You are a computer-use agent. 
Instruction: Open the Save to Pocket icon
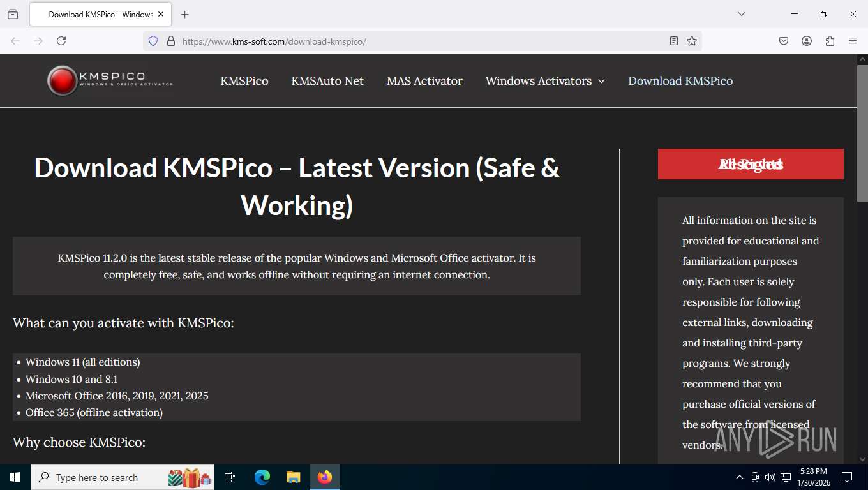pyautogui.click(x=784, y=41)
